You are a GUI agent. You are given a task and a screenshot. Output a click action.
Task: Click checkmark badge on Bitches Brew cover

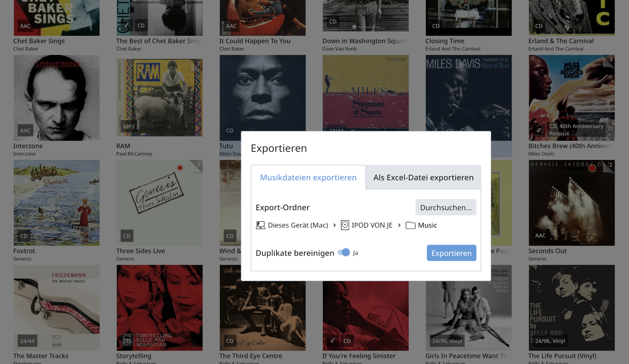(539, 130)
